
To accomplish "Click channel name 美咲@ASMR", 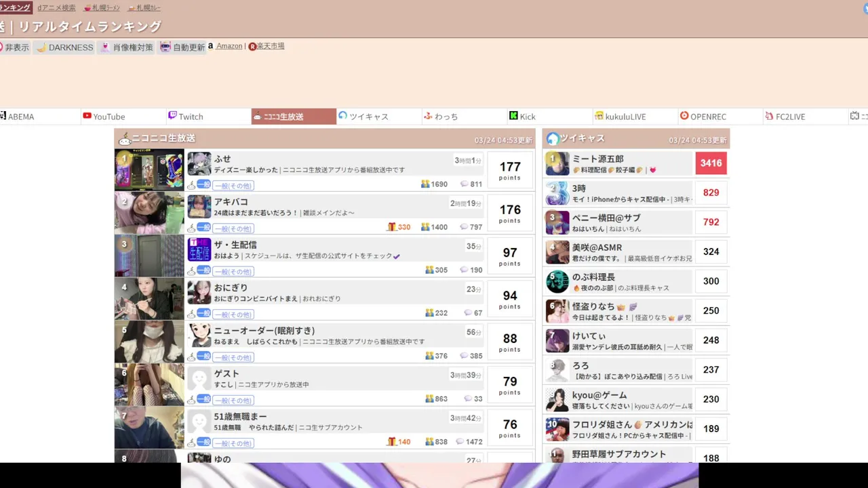I will pyautogui.click(x=597, y=247).
